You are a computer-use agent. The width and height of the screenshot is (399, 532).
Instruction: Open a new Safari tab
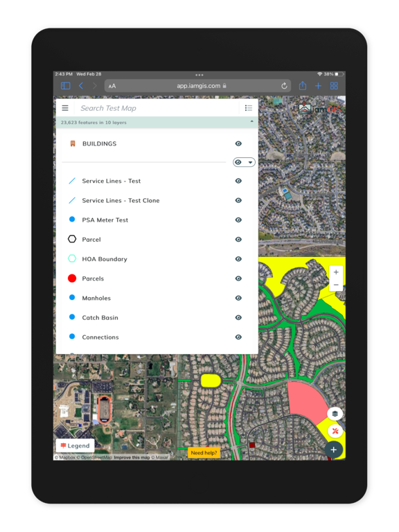point(318,86)
